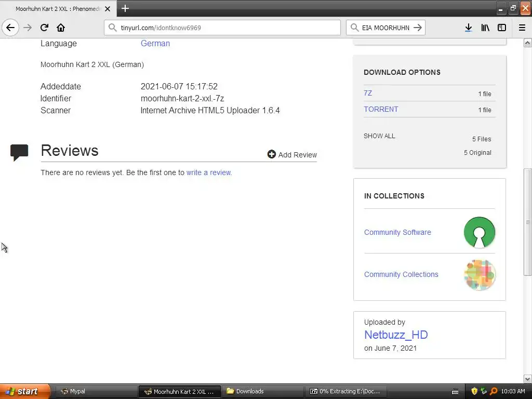Screen dimensions: 532x399
Task: Click the search box magnifier icon
Action: pyautogui.click(x=354, y=28)
